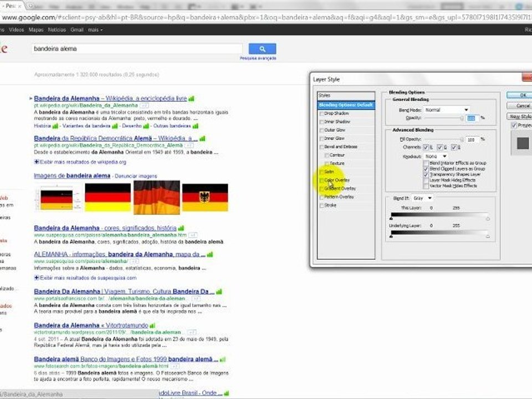Click the Opacity percentage field
The height and width of the screenshot is (399, 532).
tap(472, 118)
